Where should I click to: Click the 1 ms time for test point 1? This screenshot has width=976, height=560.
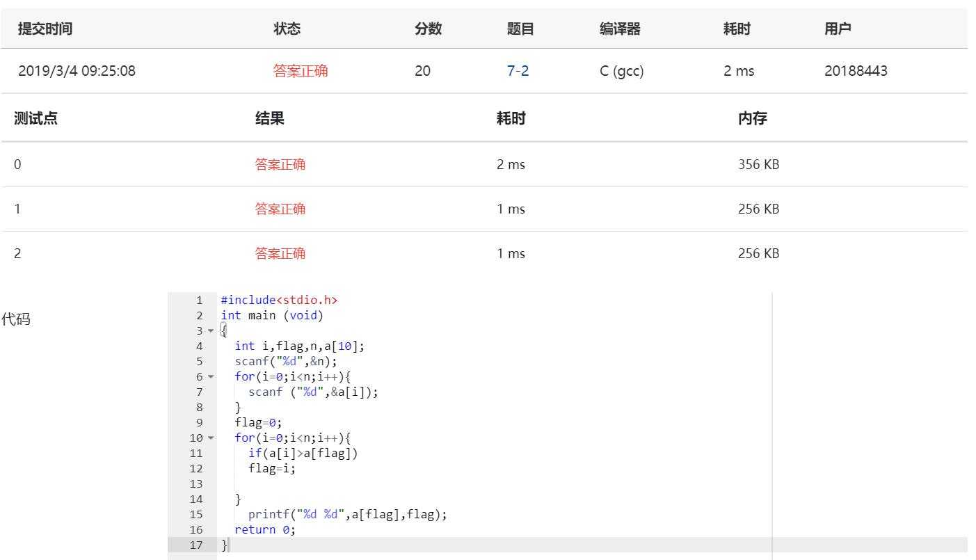click(x=511, y=209)
